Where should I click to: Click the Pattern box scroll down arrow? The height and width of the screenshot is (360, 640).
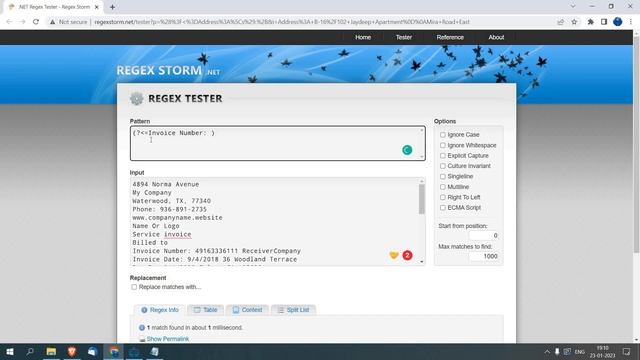point(422,156)
